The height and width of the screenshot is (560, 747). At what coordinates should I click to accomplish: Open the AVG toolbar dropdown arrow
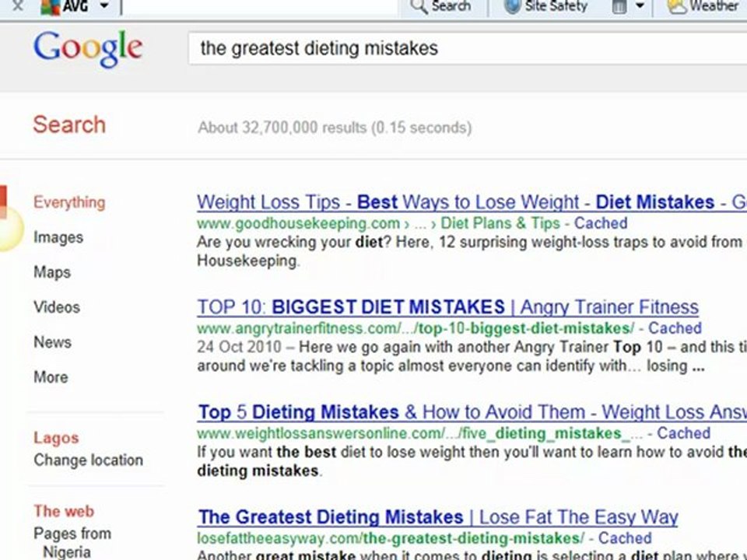(104, 6)
